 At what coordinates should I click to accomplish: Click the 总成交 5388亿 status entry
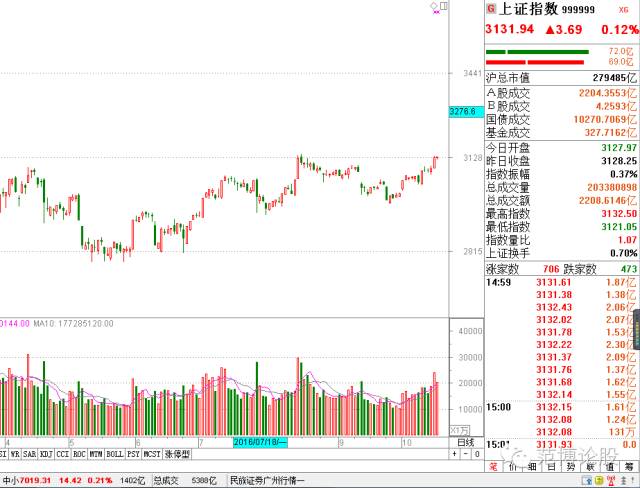point(185,480)
